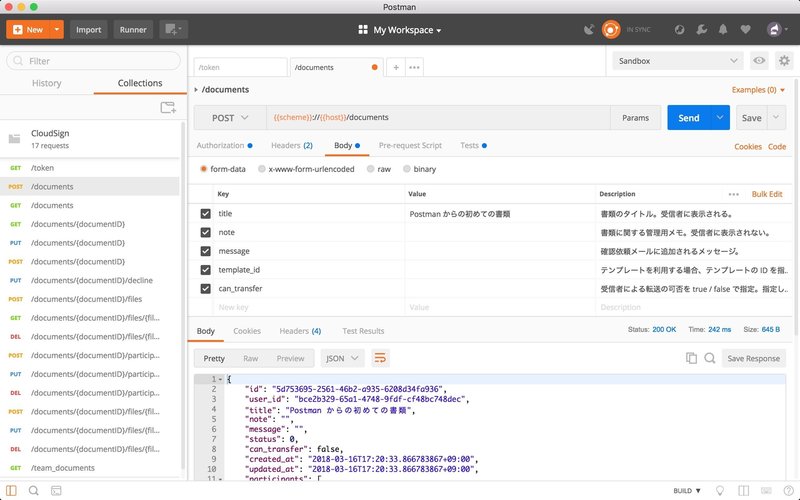Copy response to clipboard icon

point(691,358)
